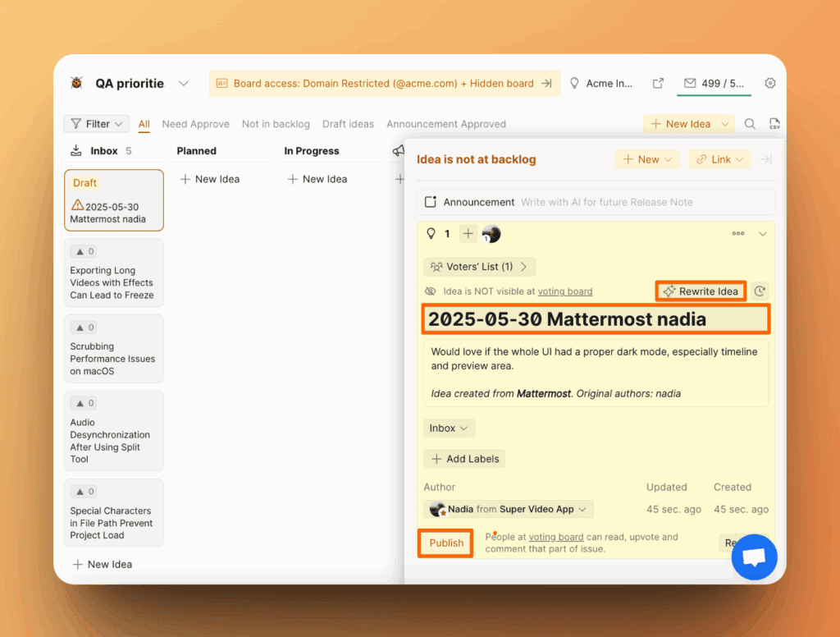The width and height of the screenshot is (840, 637).
Task: Click the history clock icon beside Rewrite Idea
Action: pos(760,291)
